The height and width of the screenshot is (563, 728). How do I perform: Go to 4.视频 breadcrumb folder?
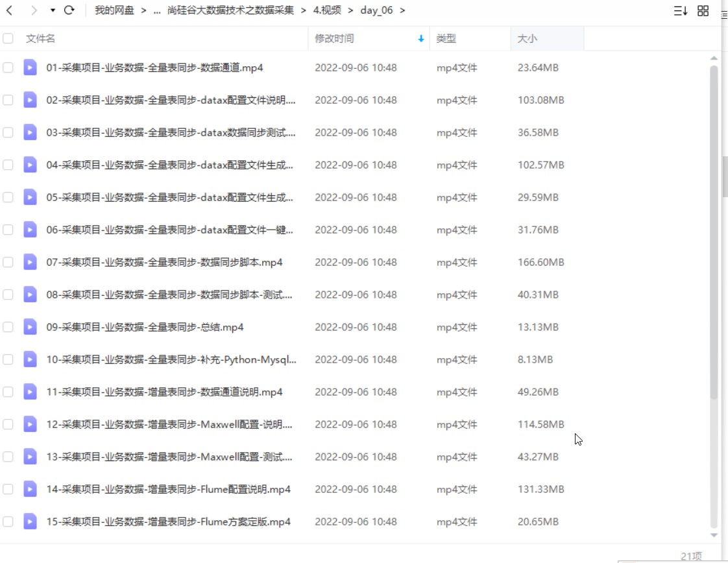tap(327, 10)
